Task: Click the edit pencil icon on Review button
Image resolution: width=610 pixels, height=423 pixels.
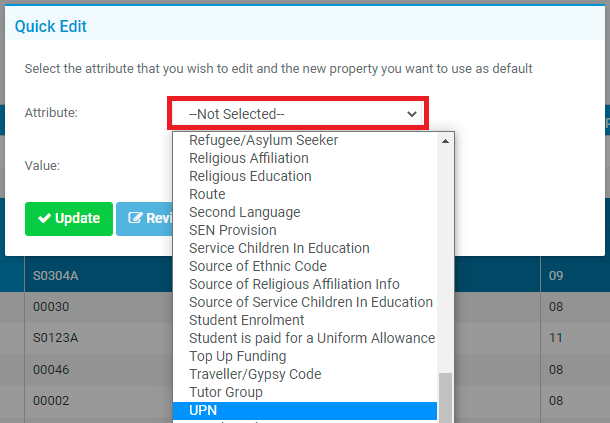Action: pos(135,218)
